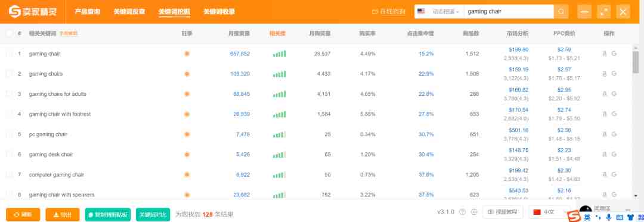Click relevance bars for computer gaming chair
644x222 pixels.
pos(279,175)
